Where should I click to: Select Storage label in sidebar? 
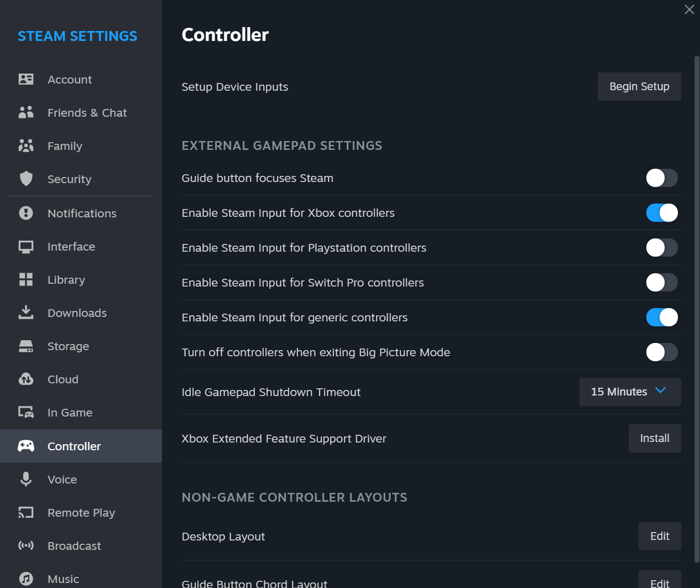tap(68, 346)
